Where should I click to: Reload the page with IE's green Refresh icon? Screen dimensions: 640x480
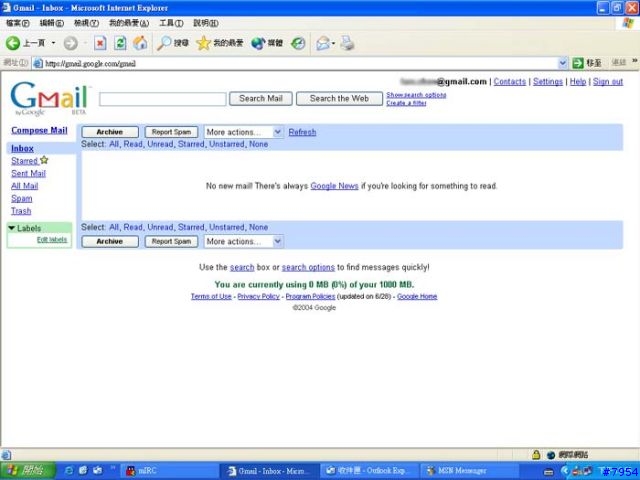click(x=120, y=43)
